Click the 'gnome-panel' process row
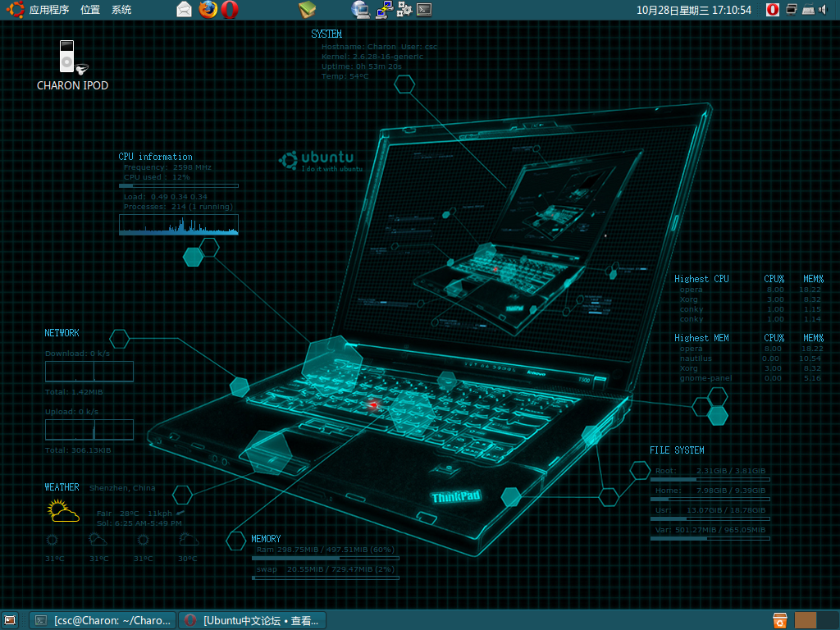The height and width of the screenshot is (630, 840). [751, 378]
